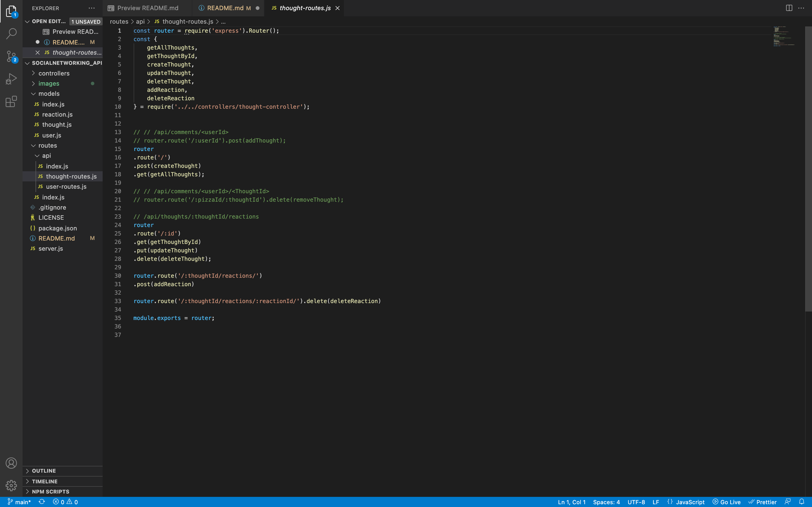This screenshot has width=812, height=507.
Task: Open the Run and Debug view
Action: 11,79
